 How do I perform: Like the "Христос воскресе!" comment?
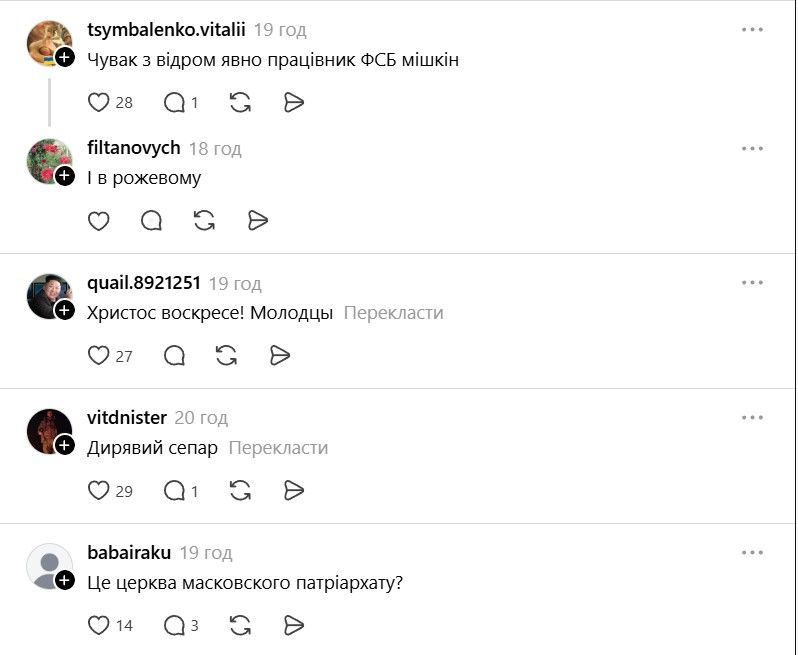click(99, 355)
